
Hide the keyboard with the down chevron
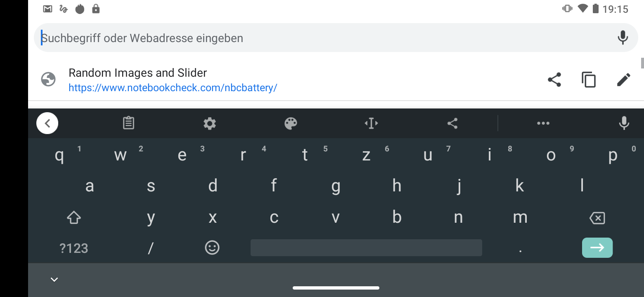(x=54, y=280)
